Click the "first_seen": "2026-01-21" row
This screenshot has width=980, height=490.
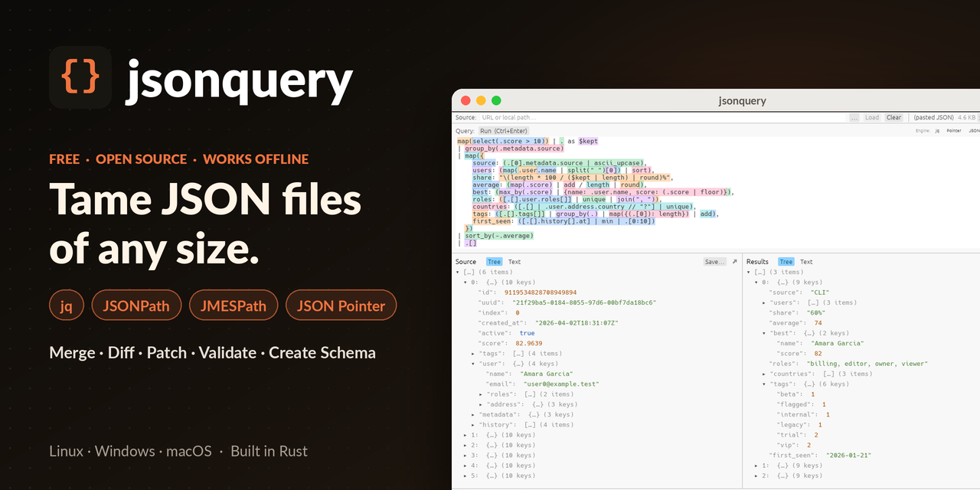tap(820, 456)
